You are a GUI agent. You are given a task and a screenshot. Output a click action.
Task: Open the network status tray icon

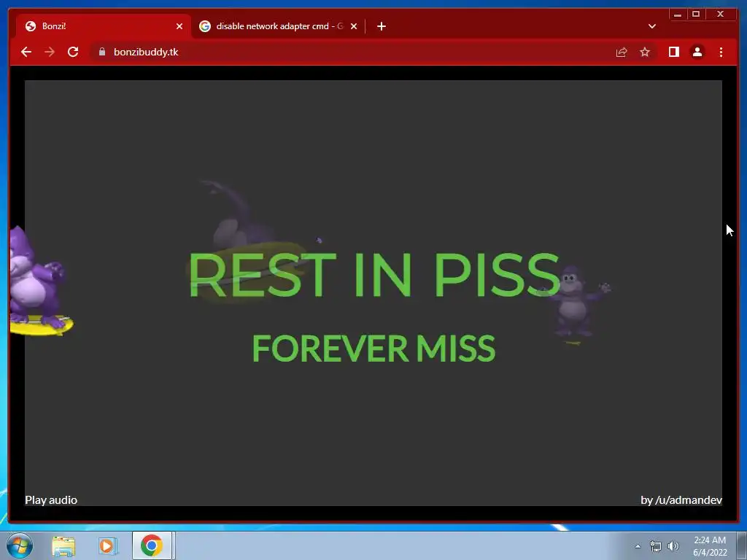point(656,546)
